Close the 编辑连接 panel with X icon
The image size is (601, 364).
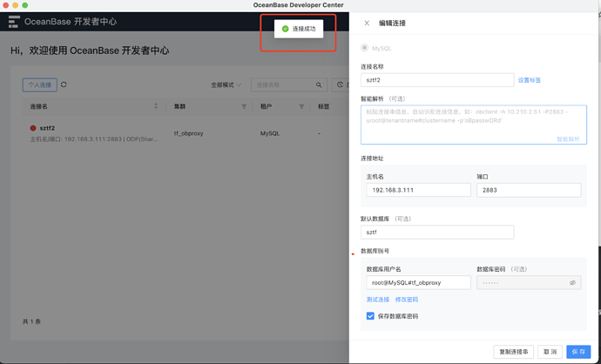(x=367, y=23)
